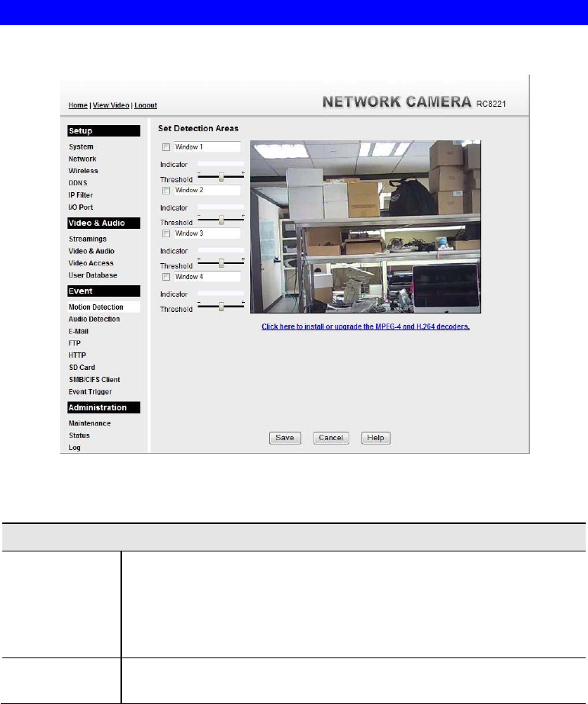Open the SMB/CIFS Client page
588x704 pixels.
[95, 379]
